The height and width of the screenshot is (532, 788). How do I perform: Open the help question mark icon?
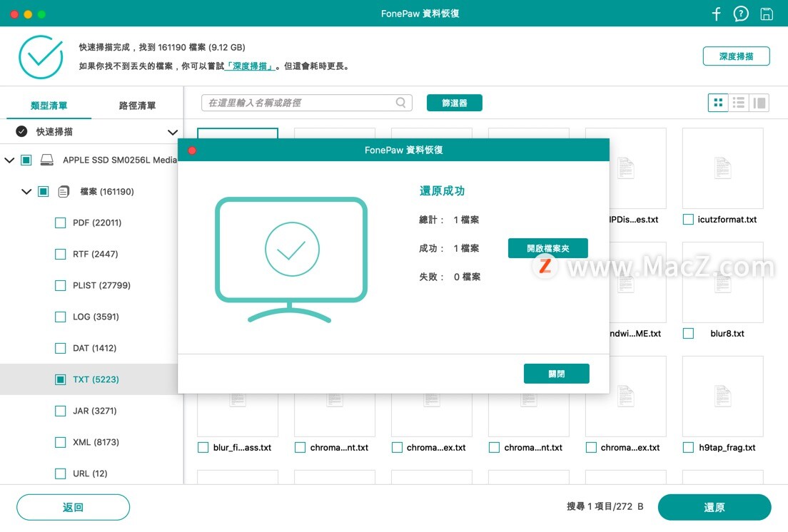click(x=741, y=14)
